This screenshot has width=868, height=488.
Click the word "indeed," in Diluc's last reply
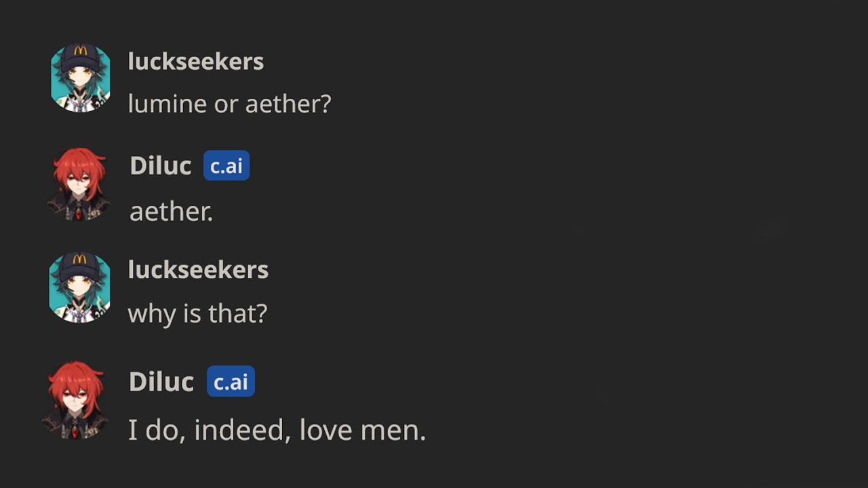[x=243, y=430]
